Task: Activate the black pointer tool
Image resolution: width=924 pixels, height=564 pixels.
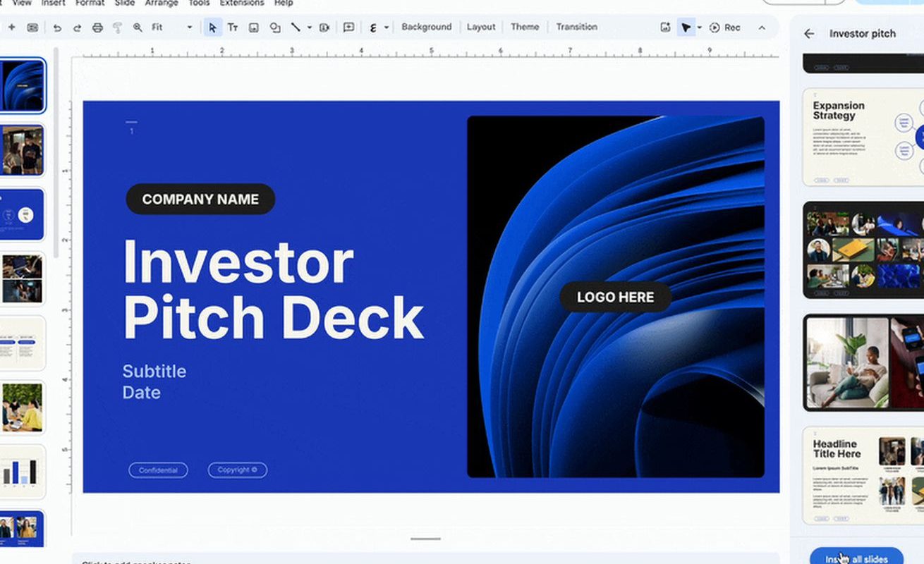Action: coord(686,27)
